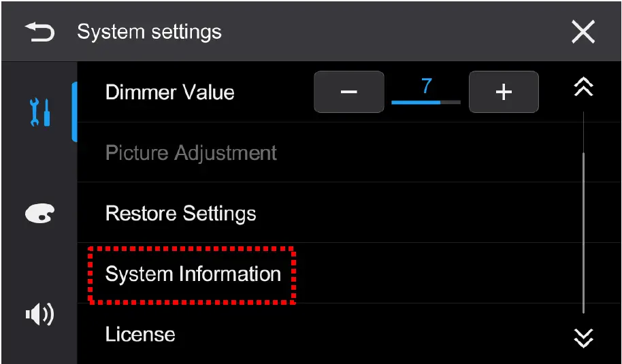This screenshot has height=364, width=622.
Task: Select the dimmer value number 7
Action: [427, 87]
